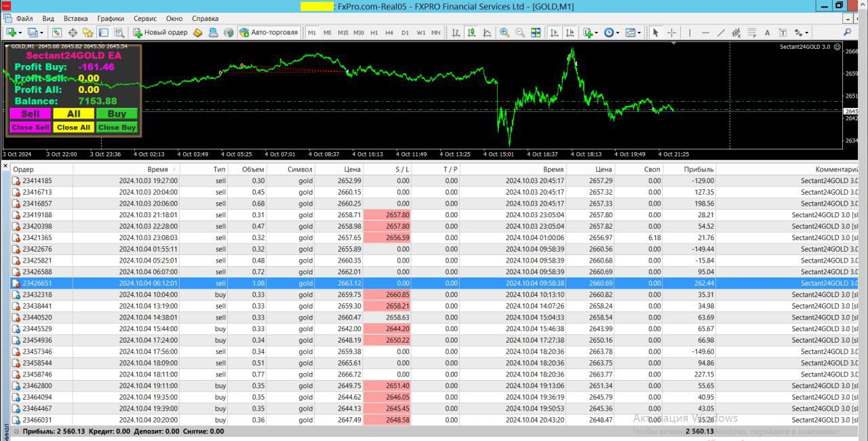Viewport: 868px width, 441px height.
Task: Click the Periods clock icon
Action: pos(608,33)
